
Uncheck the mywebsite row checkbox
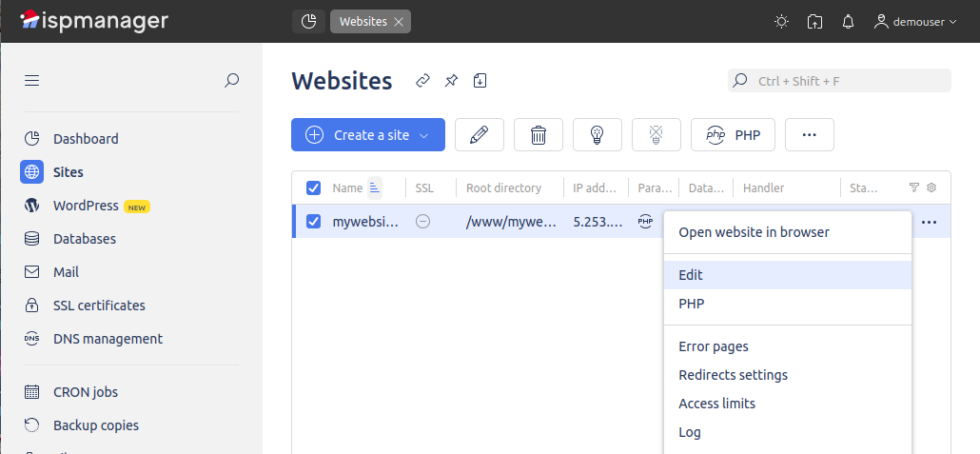[x=313, y=222]
